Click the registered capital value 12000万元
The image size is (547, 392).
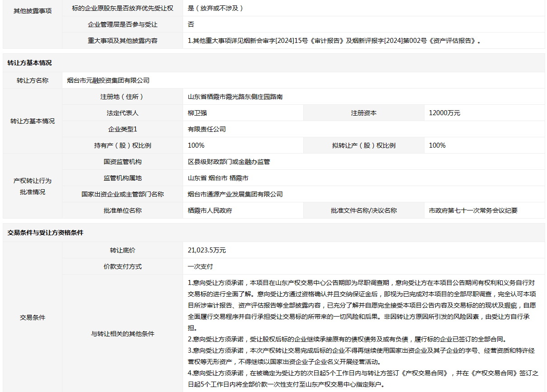click(444, 113)
